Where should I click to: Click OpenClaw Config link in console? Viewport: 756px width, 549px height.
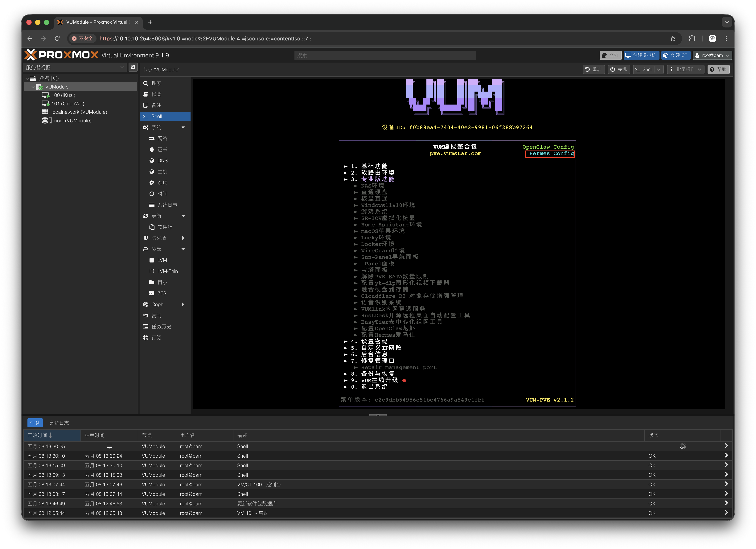tap(548, 147)
